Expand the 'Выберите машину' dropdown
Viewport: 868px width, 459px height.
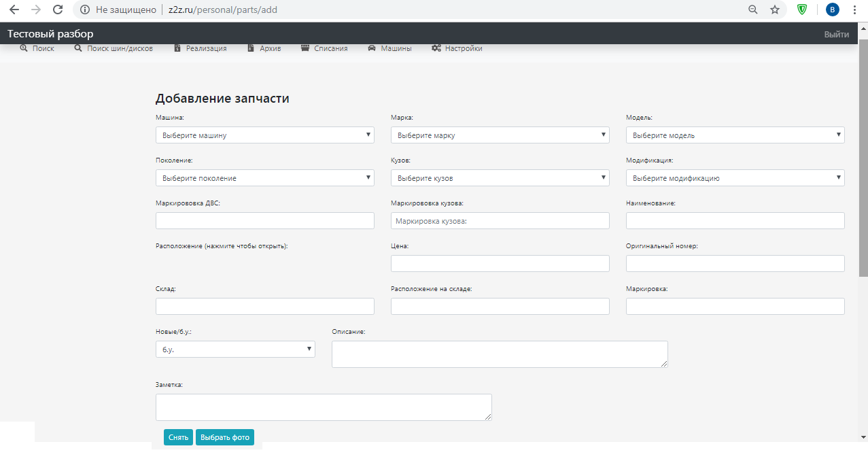point(265,135)
